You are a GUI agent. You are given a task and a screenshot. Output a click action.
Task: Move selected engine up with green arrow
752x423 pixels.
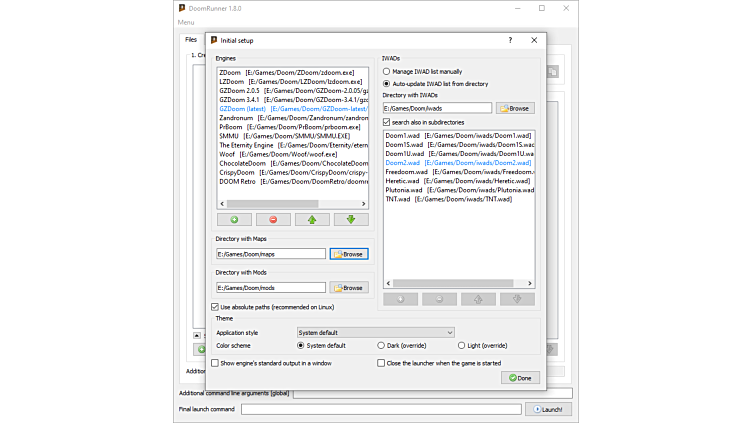[312, 219]
